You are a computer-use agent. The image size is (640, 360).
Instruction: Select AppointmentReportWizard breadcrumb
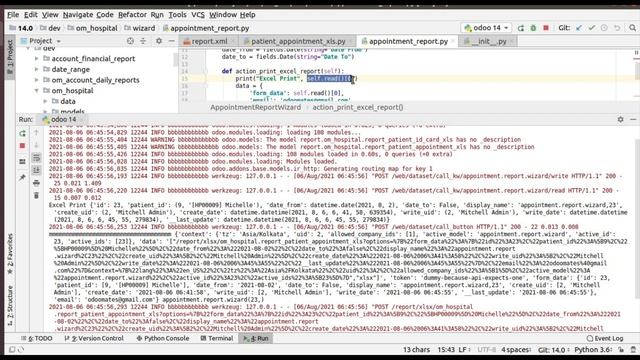pyautogui.click(x=256, y=107)
